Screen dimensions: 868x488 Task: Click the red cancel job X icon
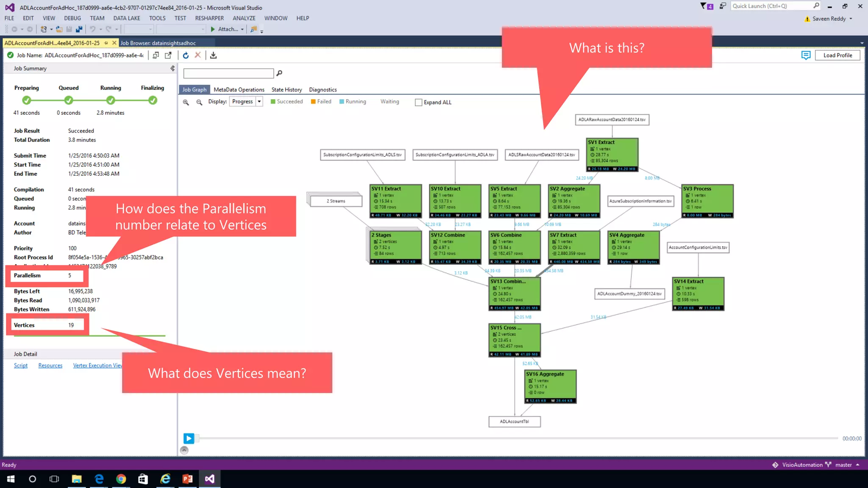point(198,55)
